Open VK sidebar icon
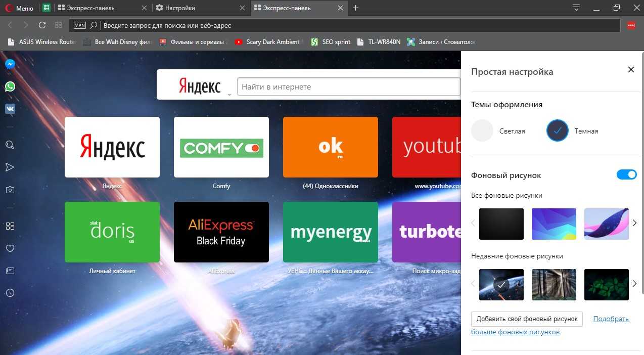 point(10,109)
